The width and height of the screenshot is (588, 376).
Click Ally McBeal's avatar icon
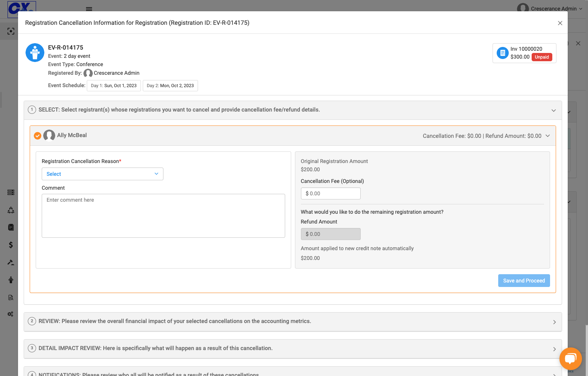(x=49, y=135)
